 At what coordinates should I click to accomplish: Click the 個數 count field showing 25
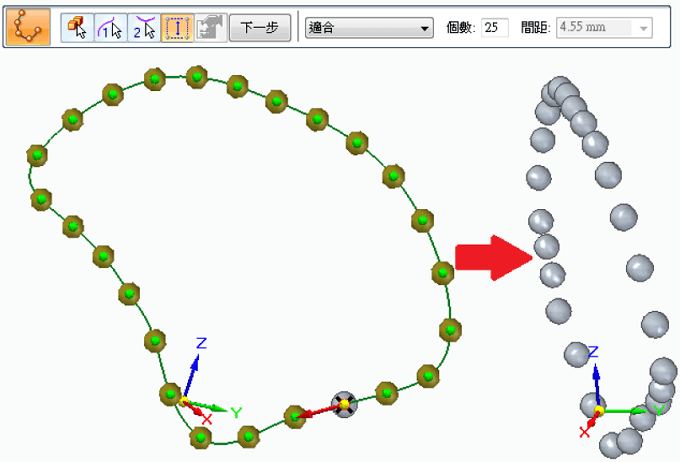pos(494,28)
